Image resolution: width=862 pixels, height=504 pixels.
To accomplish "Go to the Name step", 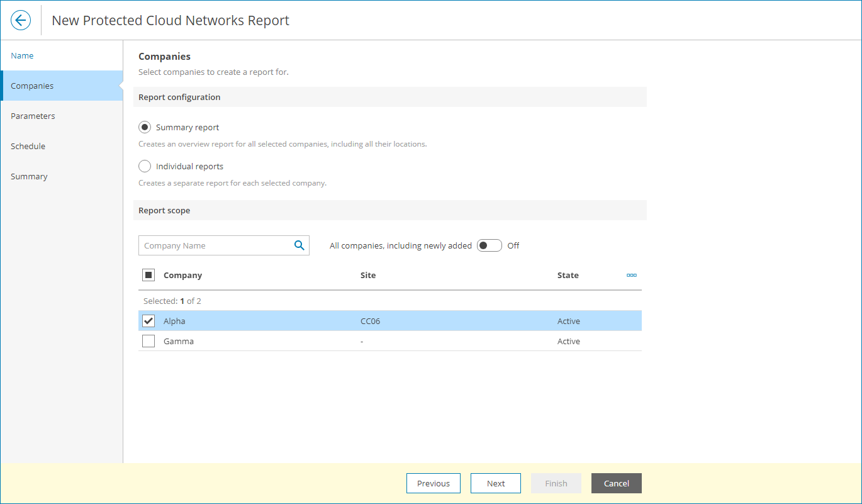I will pos(62,55).
